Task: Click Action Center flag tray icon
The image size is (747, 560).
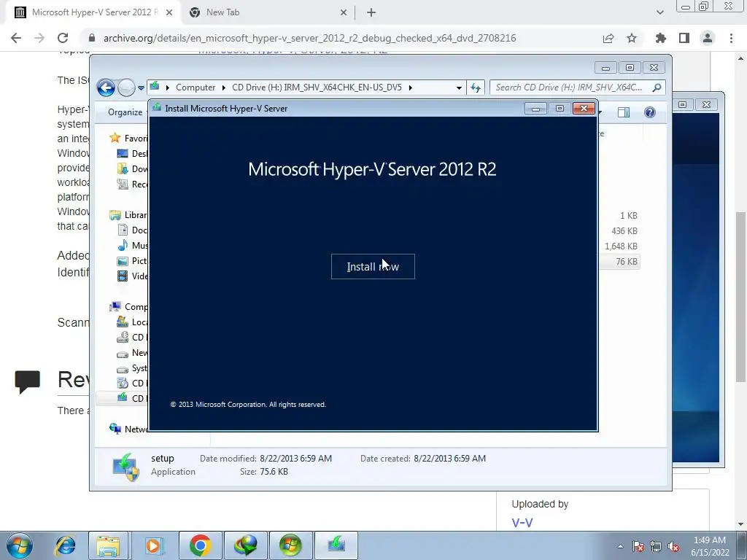Action: [x=638, y=546]
